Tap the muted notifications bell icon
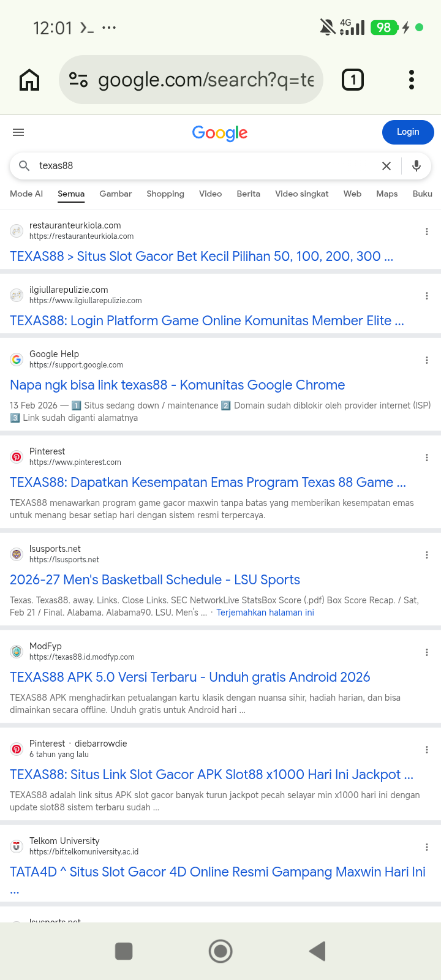 pos(328,27)
